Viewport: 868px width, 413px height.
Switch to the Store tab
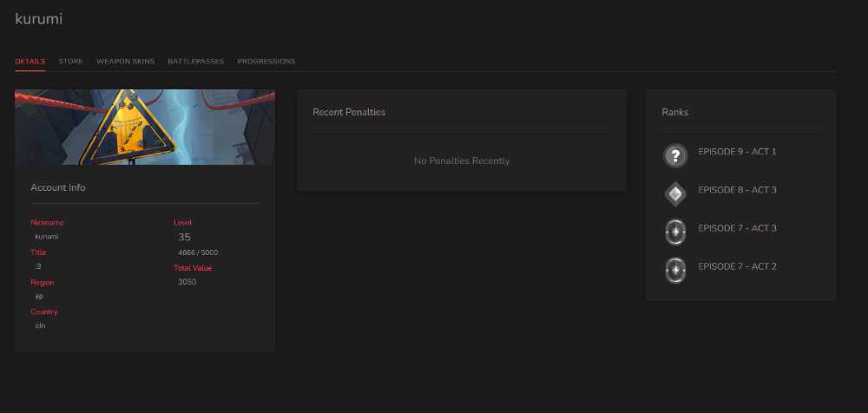tap(71, 62)
